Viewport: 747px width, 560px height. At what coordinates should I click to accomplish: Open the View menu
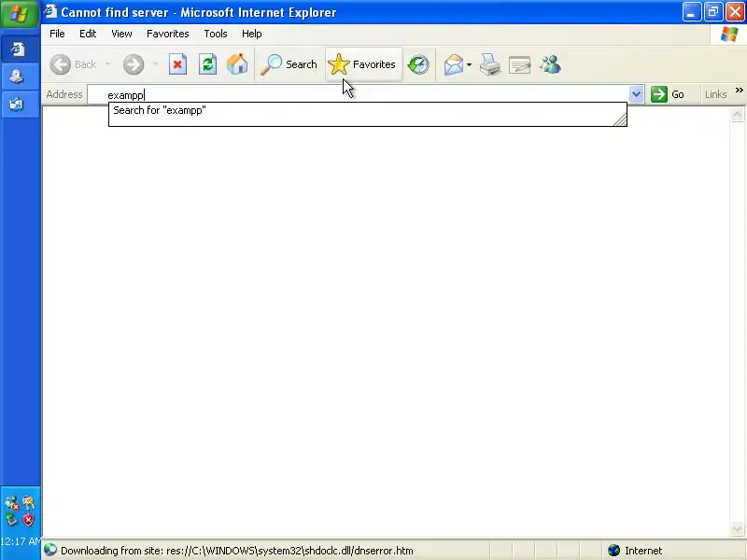pyautogui.click(x=121, y=34)
